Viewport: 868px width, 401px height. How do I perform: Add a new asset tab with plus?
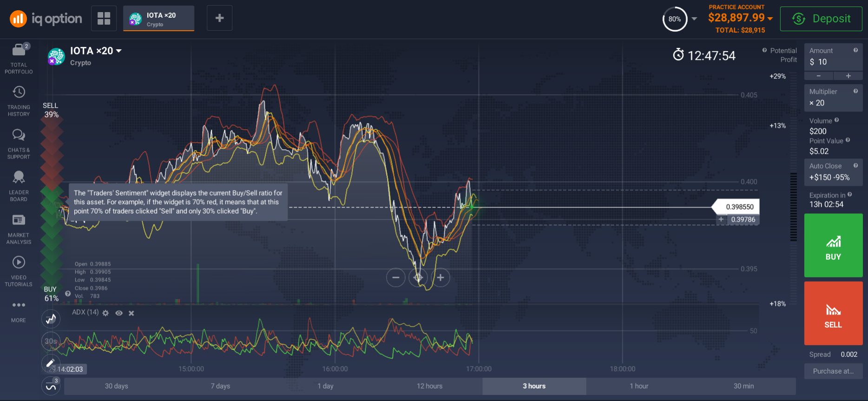[219, 18]
